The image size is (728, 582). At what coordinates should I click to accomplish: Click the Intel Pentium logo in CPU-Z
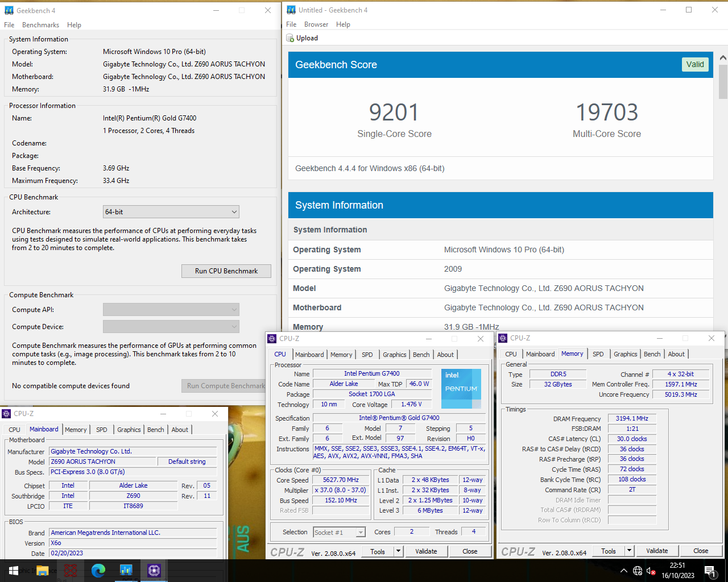coord(461,389)
